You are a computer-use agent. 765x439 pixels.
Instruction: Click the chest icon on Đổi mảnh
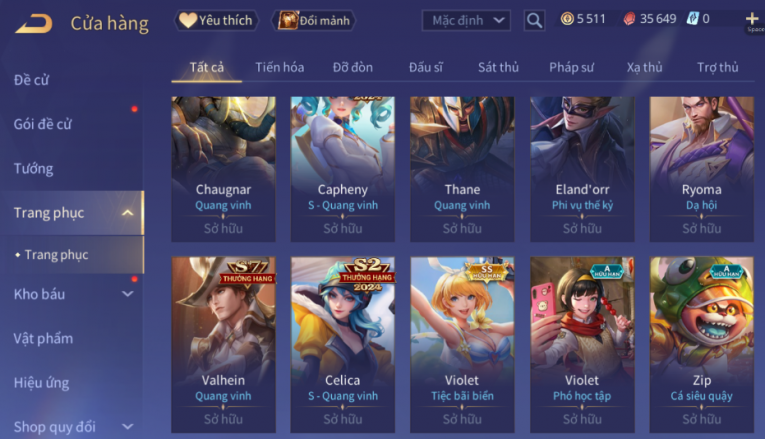[x=288, y=20]
